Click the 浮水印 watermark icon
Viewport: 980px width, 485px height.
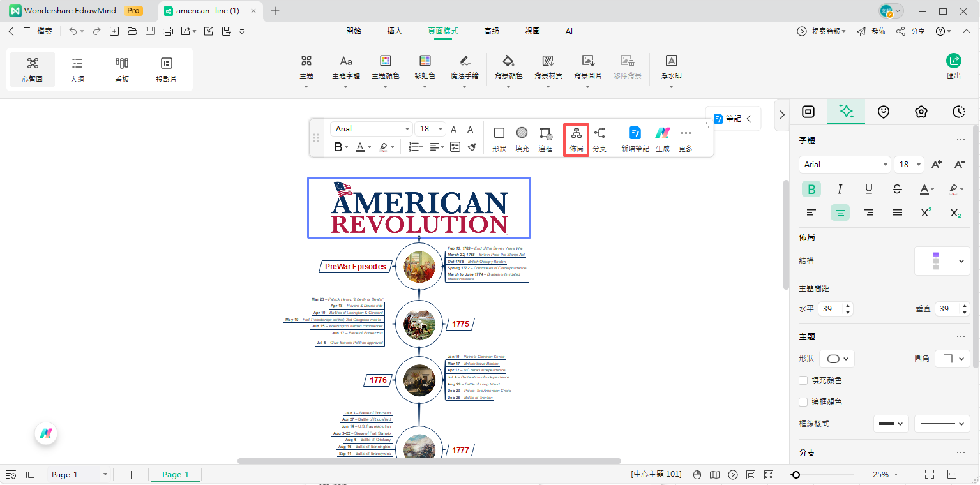[x=671, y=61]
